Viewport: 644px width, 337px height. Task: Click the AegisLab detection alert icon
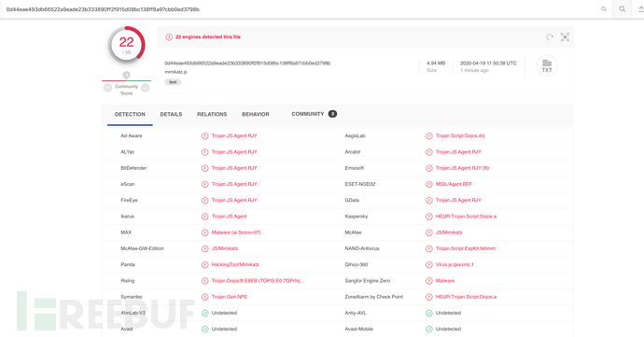429,136
